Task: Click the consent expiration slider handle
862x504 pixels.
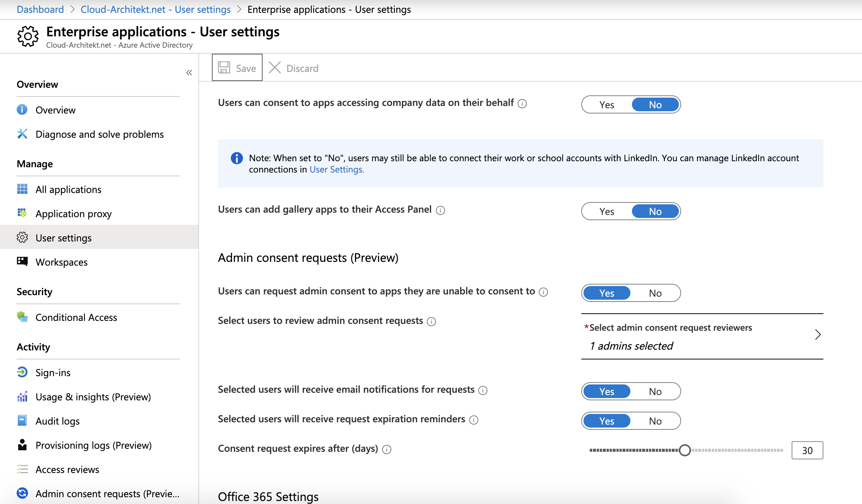Action: coord(685,450)
